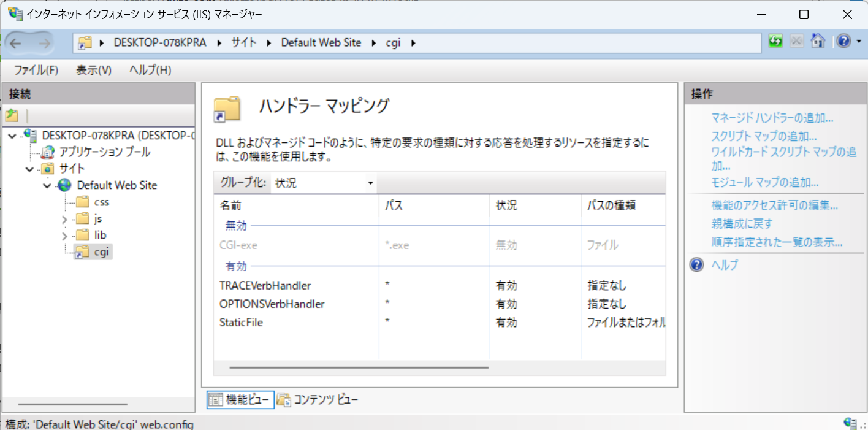Open the ファイル(F) menu
Viewport: 868px width, 430px height.
click(x=36, y=70)
